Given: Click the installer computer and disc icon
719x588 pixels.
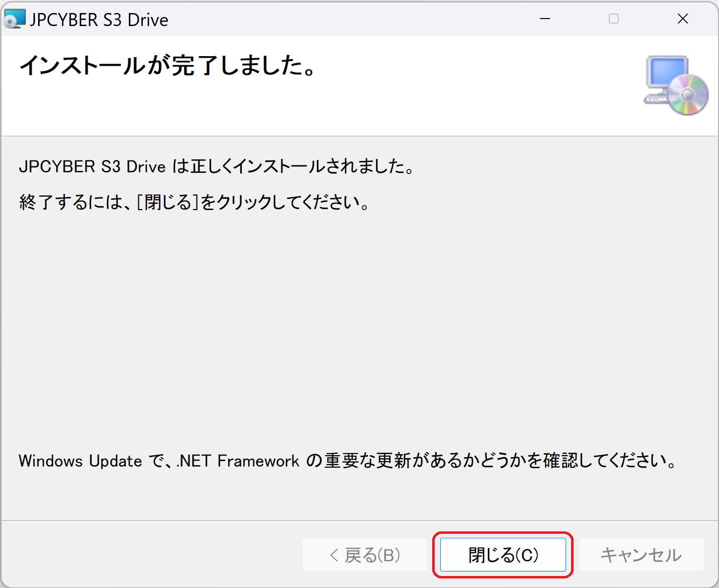Looking at the screenshot, I should 676,85.
